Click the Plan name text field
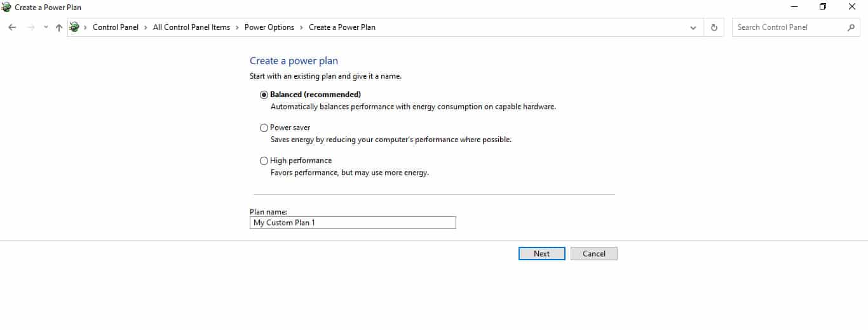The image size is (868, 330). coord(353,223)
